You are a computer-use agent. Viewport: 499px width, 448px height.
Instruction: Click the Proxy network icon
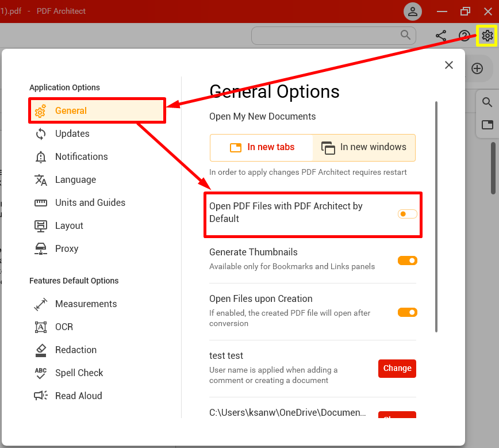(x=41, y=248)
